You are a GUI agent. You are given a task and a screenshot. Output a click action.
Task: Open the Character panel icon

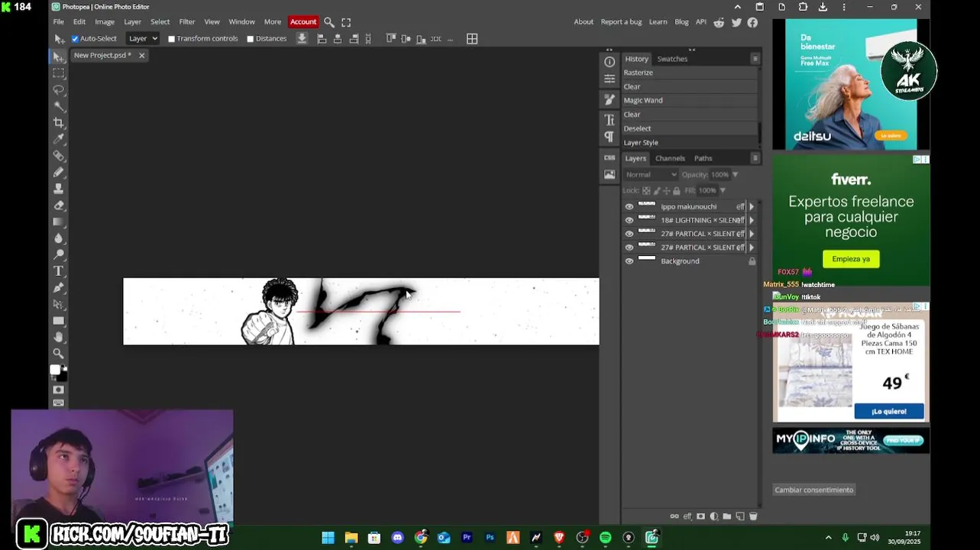(x=610, y=120)
